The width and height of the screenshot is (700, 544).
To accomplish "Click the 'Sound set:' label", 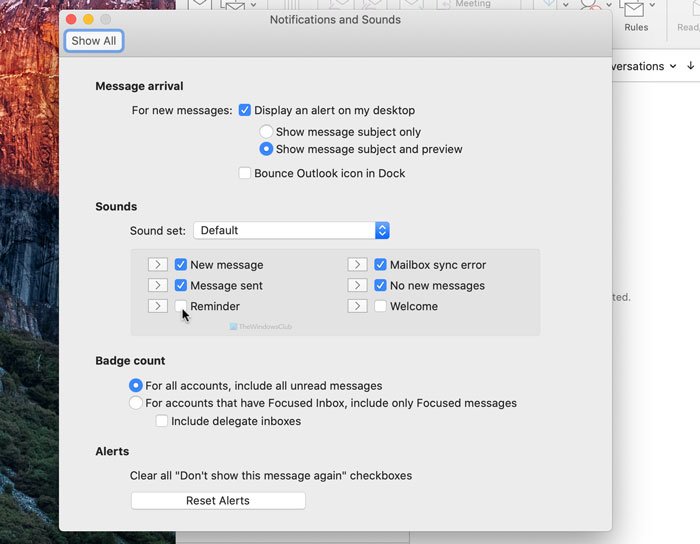I will pos(158,231).
